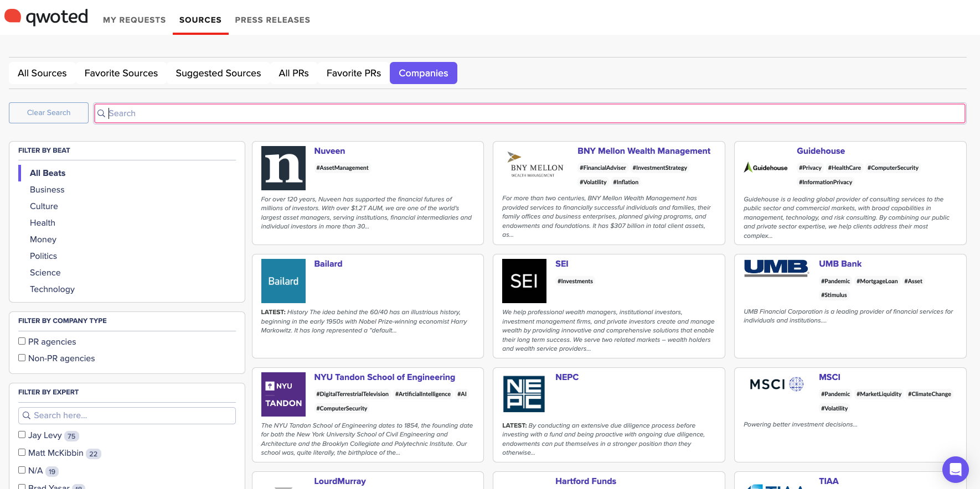Click the #Stimulus tag on UMB Bank

tap(834, 295)
